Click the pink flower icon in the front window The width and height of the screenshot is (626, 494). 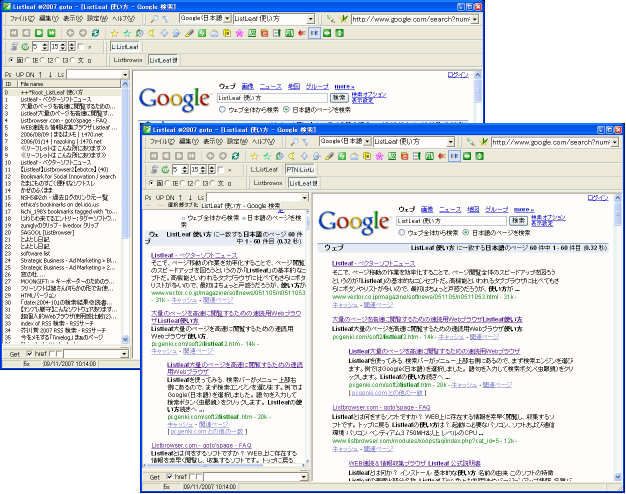click(379, 156)
